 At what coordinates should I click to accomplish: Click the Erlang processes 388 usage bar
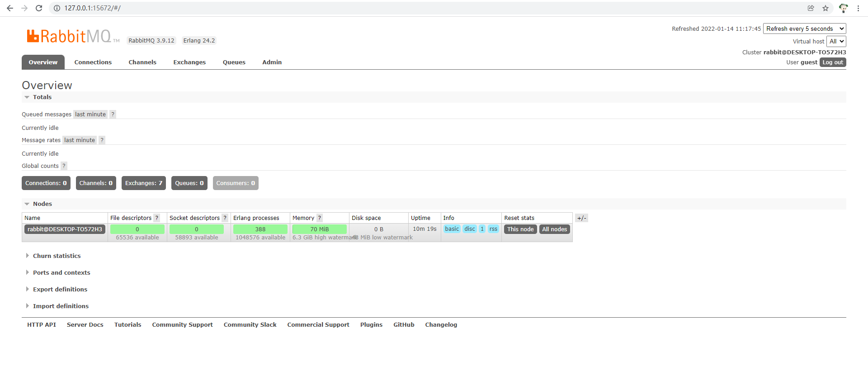coord(260,229)
